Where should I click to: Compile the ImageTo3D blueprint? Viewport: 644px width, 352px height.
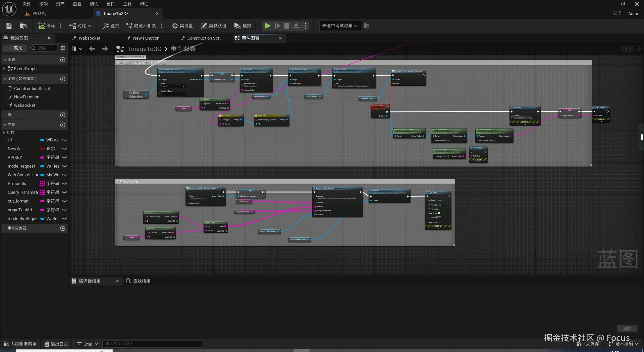pyautogui.click(x=46, y=26)
